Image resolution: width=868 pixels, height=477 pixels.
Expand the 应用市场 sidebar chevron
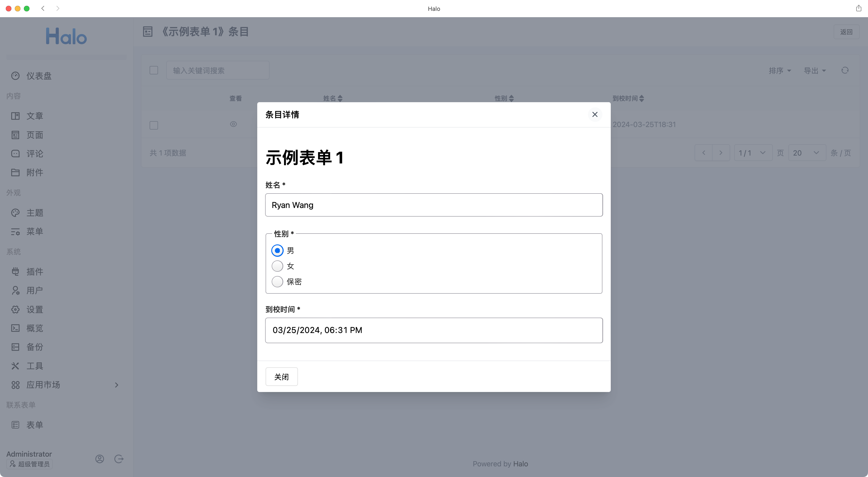(117, 385)
